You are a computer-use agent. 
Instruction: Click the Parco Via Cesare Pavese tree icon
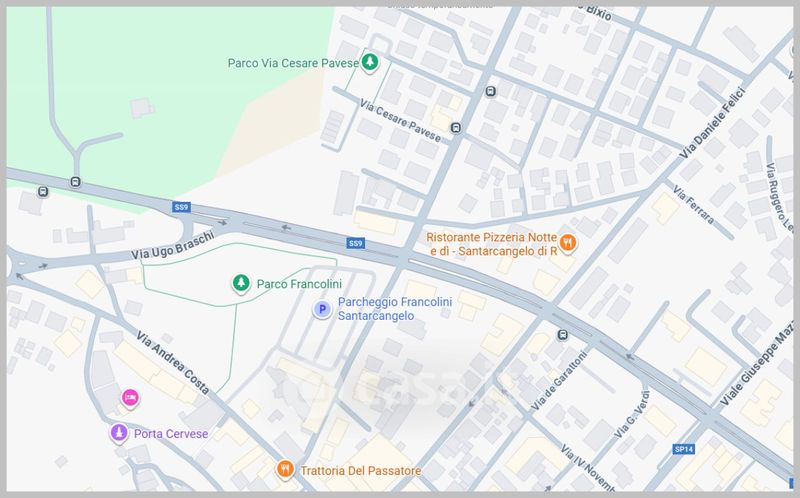370,63
